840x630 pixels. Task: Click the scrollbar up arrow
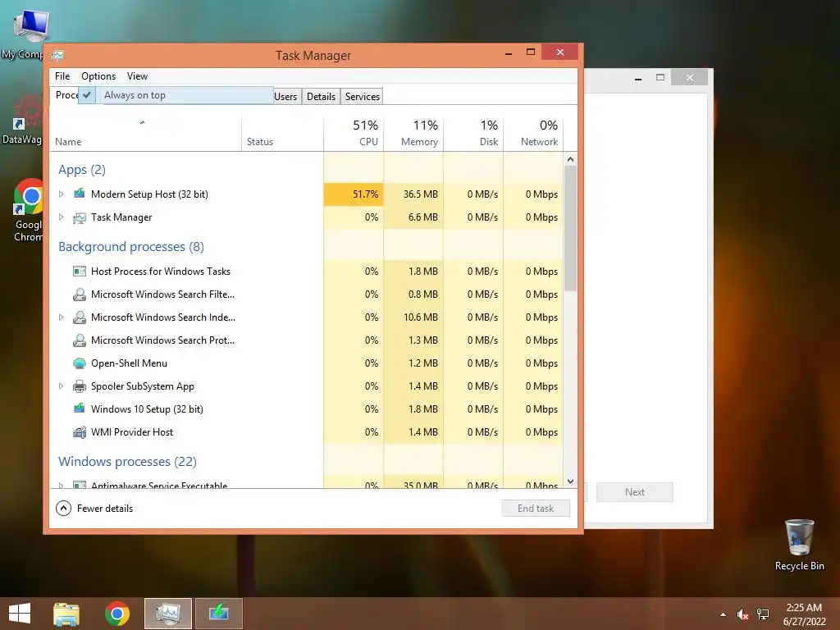(x=570, y=159)
